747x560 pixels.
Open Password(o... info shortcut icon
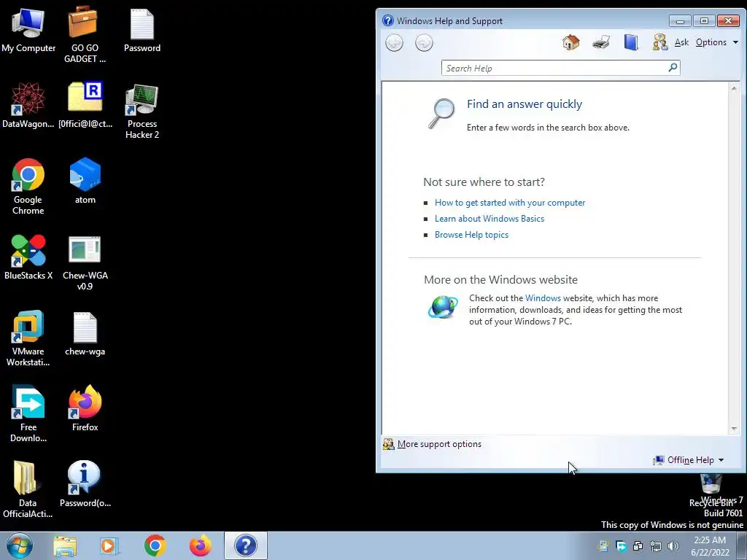pos(85,484)
